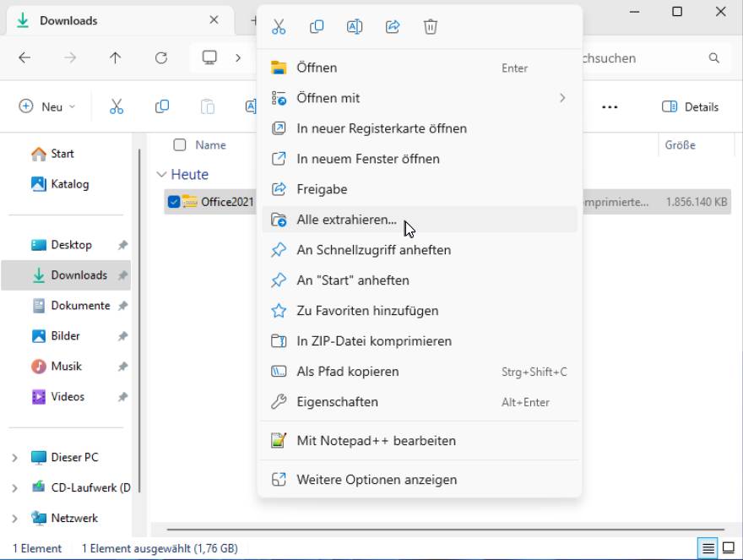
Task: Open the Öffnen mit submenu
Action: tap(420, 98)
